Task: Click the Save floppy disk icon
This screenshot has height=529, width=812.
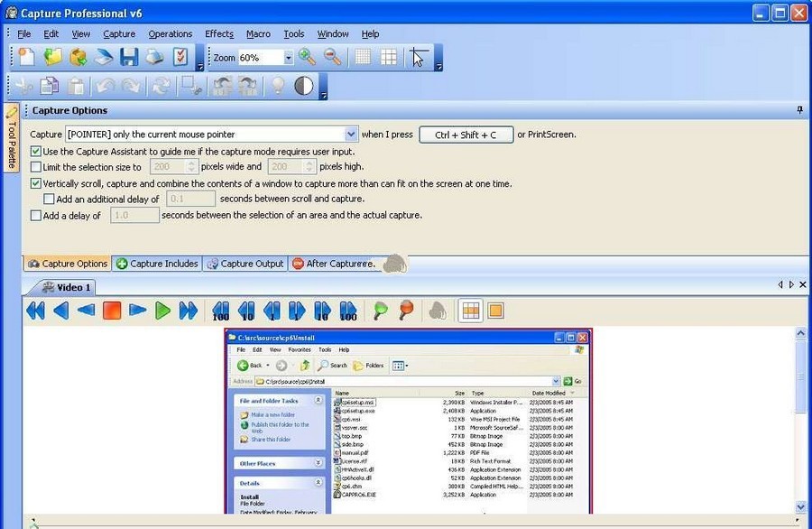Action: tap(129, 57)
